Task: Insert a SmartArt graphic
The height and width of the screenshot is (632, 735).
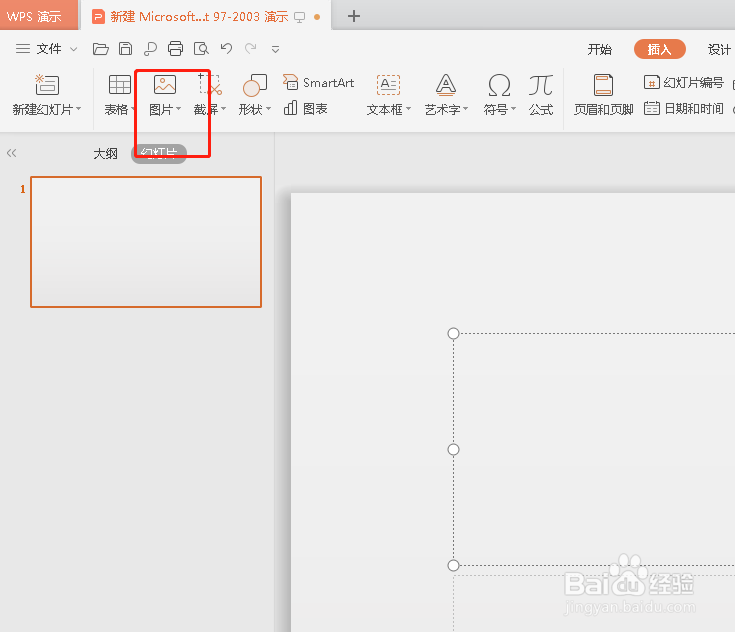Action: (318, 83)
